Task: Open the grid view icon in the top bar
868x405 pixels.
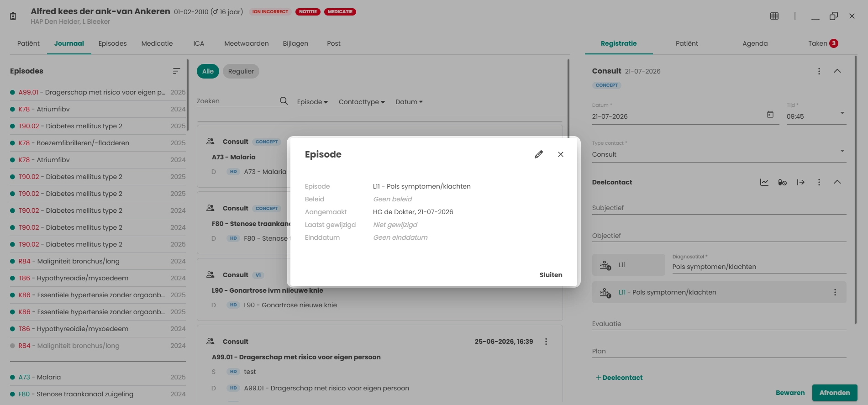Action: click(774, 16)
